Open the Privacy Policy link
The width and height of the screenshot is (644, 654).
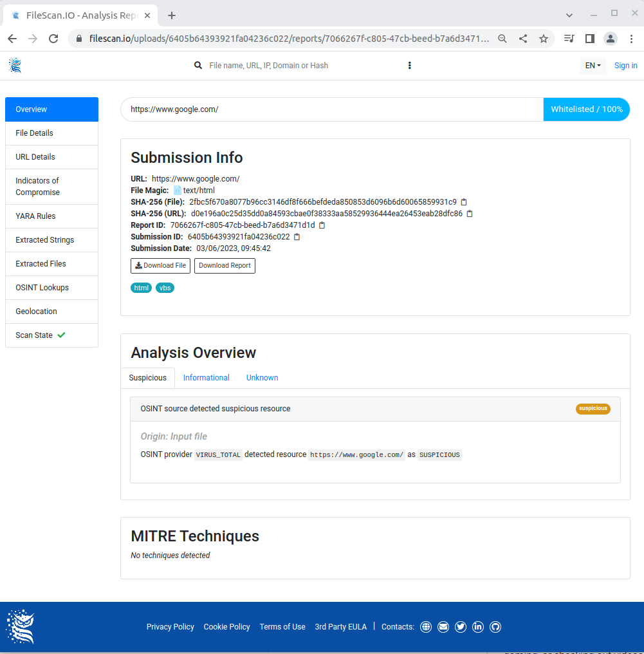coord(170,627)
